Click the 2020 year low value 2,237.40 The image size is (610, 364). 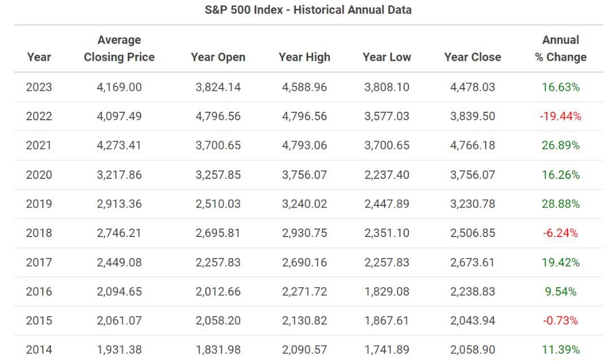coord(387,175)
